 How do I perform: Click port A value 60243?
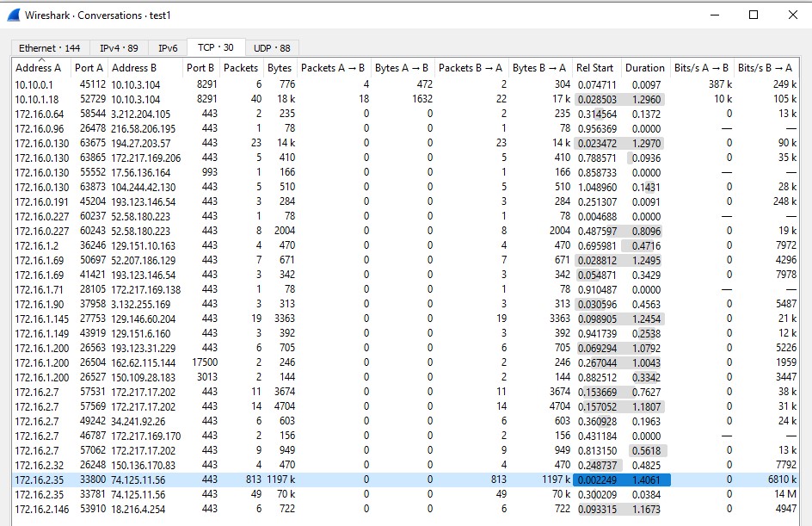tap(93, 231)
